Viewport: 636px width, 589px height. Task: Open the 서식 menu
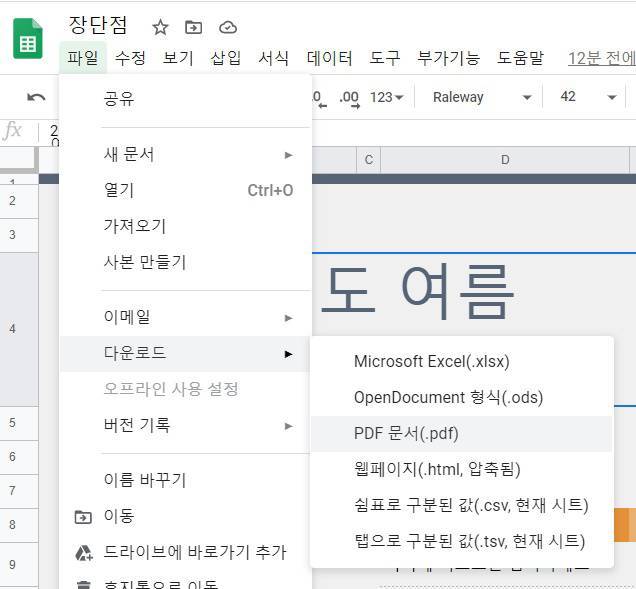[x=274, y=58]
